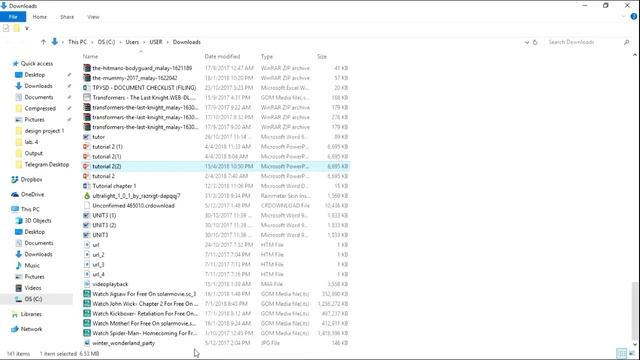Open Output folder in sidebar
The width and height of the screenshot is (640, 360).
coord(33,153)
